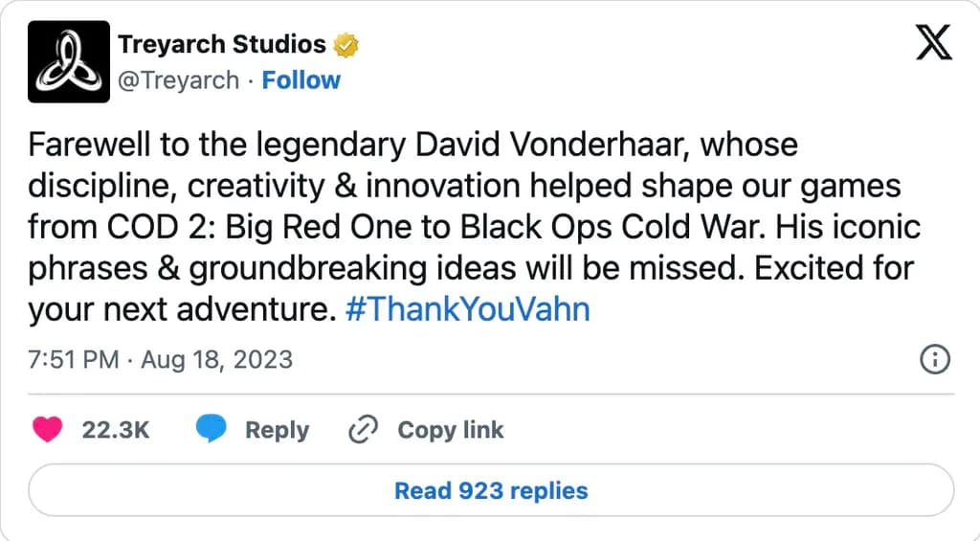Open the #ThankYouVahn hashtag

pyautogui.click(x=467, y=309)
